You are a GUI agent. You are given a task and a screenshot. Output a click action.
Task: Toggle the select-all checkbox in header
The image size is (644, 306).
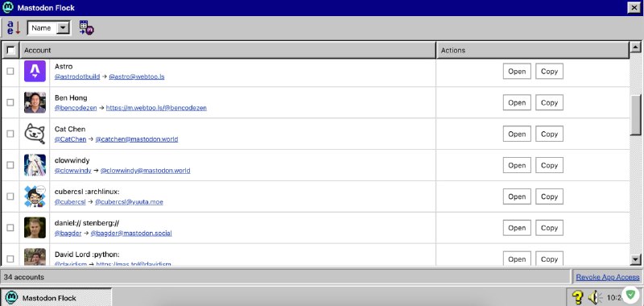tap(10, 51)
